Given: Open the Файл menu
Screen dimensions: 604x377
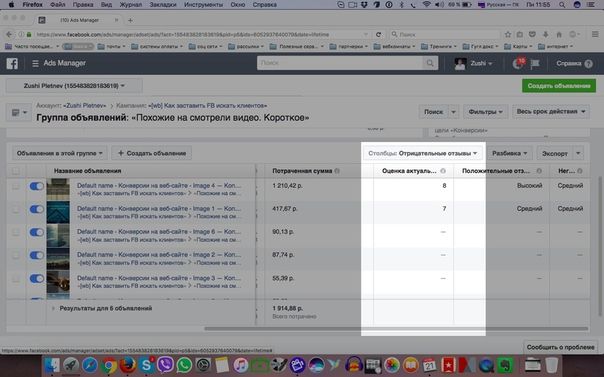Looking at the screenshot, I should pos(58,5).
